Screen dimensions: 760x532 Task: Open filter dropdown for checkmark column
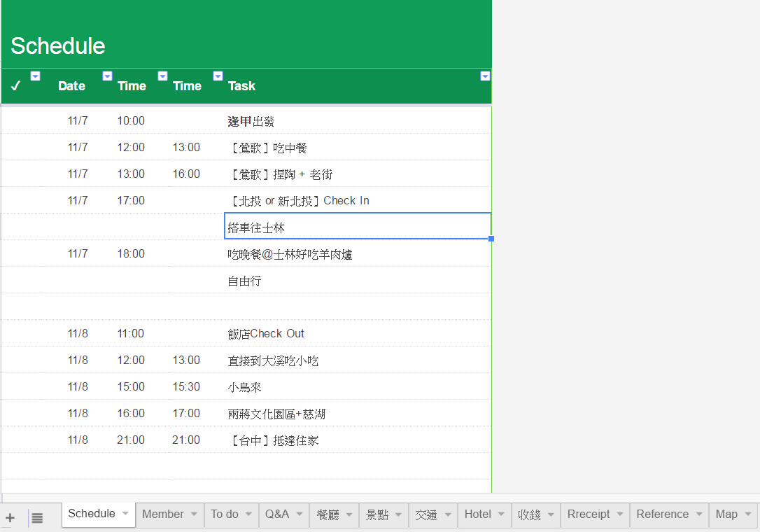tap(36, 76)
